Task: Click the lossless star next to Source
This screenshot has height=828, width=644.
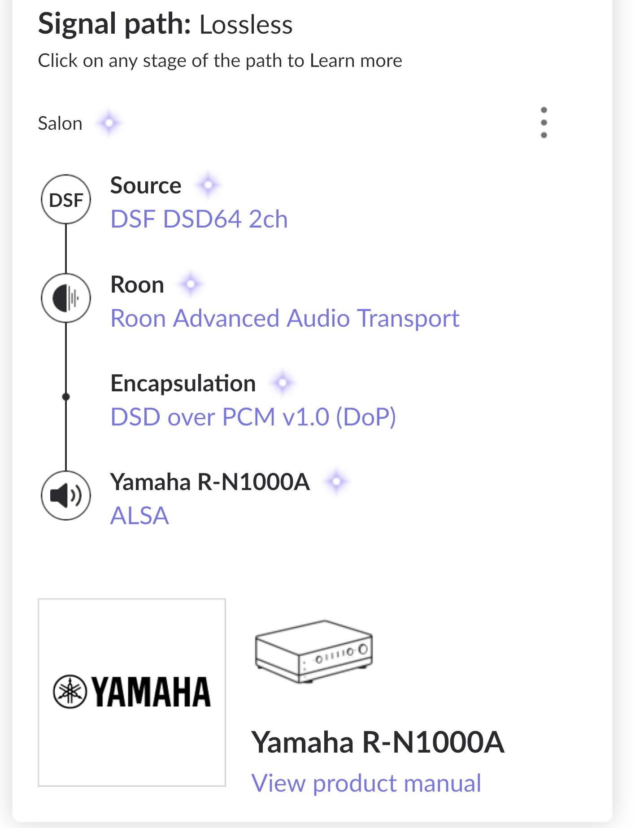Action: (208, 184)
